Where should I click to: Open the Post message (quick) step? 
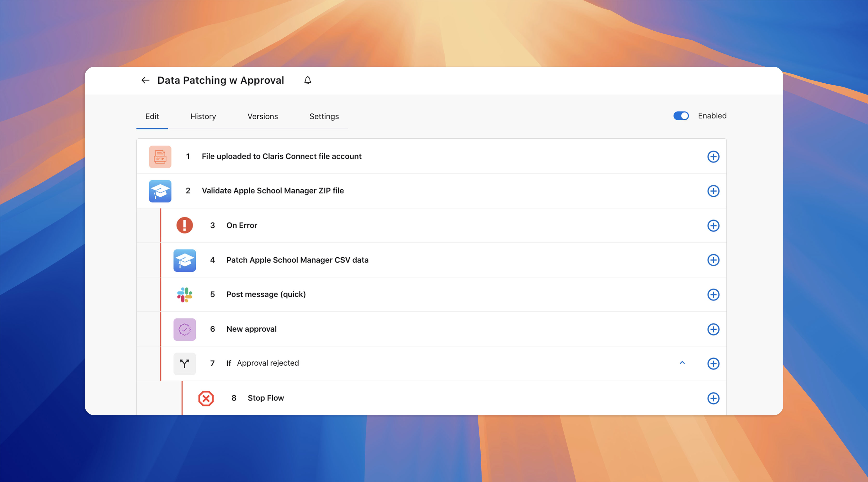(x=266, y=295)
